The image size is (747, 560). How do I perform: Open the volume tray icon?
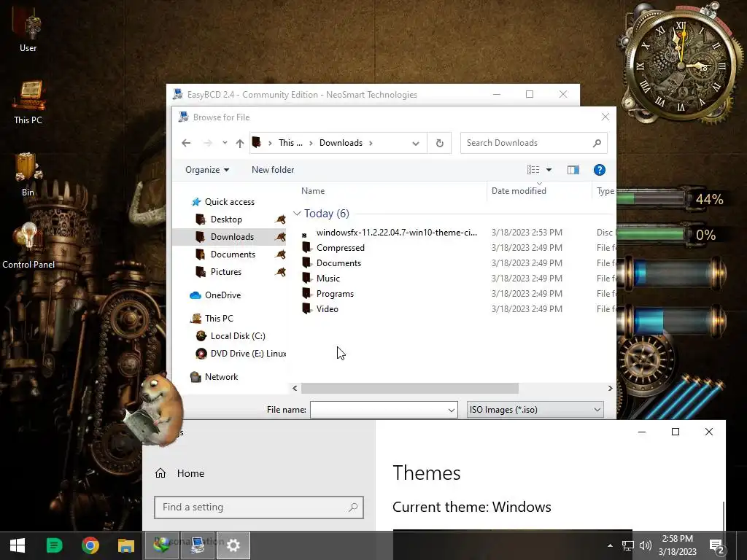645,545
